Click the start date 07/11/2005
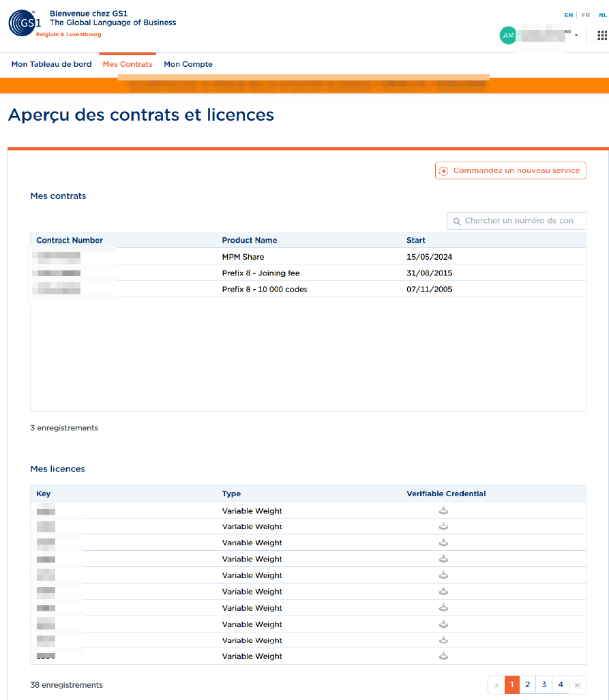The image size is (609, 700). pyautogui.click(x=430, y=289)
